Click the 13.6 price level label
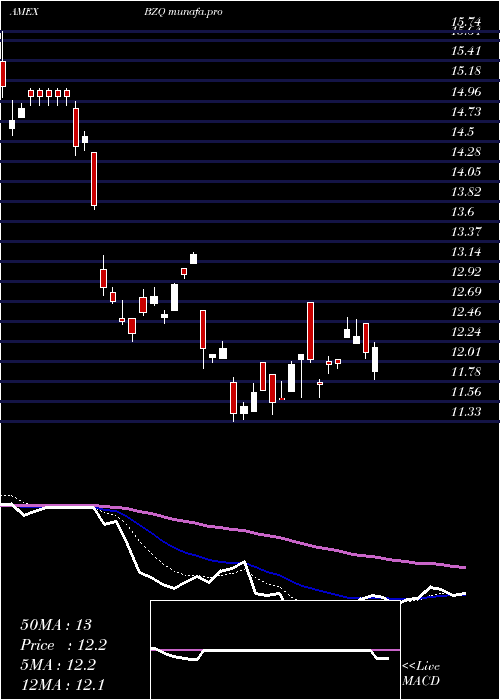This screenshot has width=500, height=700. pyautogui.click(x=462, y=212)
